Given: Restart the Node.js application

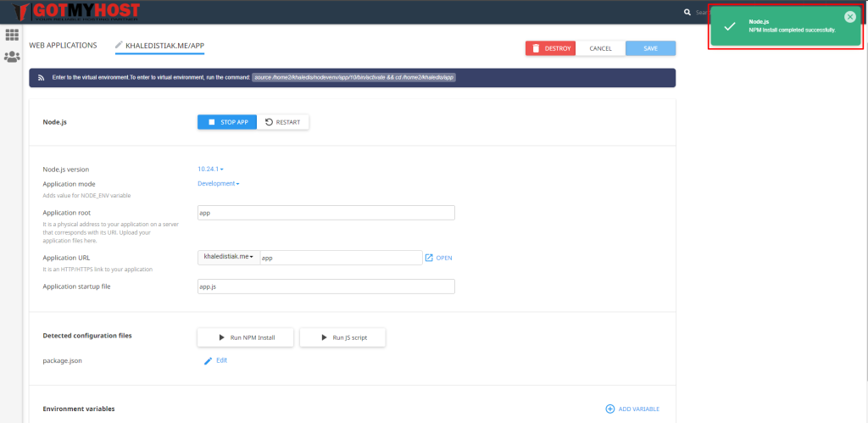Looking at the screenshot, I should pos(282,122).
